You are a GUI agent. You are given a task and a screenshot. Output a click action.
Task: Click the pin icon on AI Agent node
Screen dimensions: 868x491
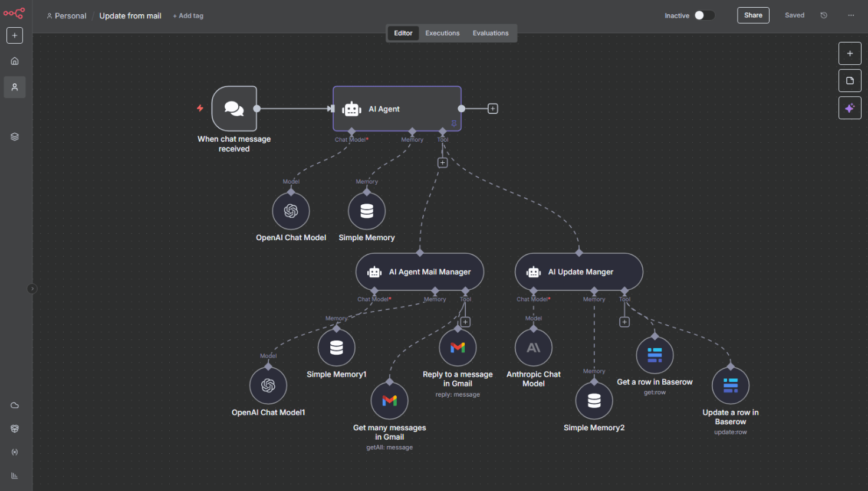(x=454, y=124)
